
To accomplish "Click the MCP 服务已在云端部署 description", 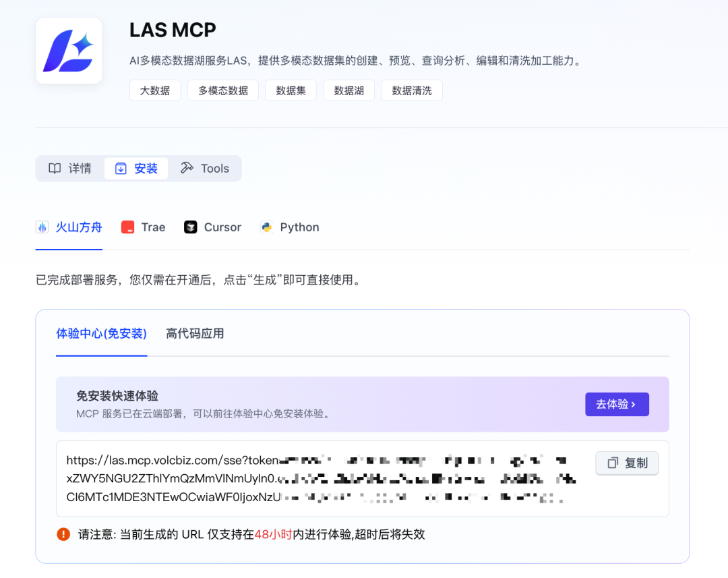I will 204,413.
